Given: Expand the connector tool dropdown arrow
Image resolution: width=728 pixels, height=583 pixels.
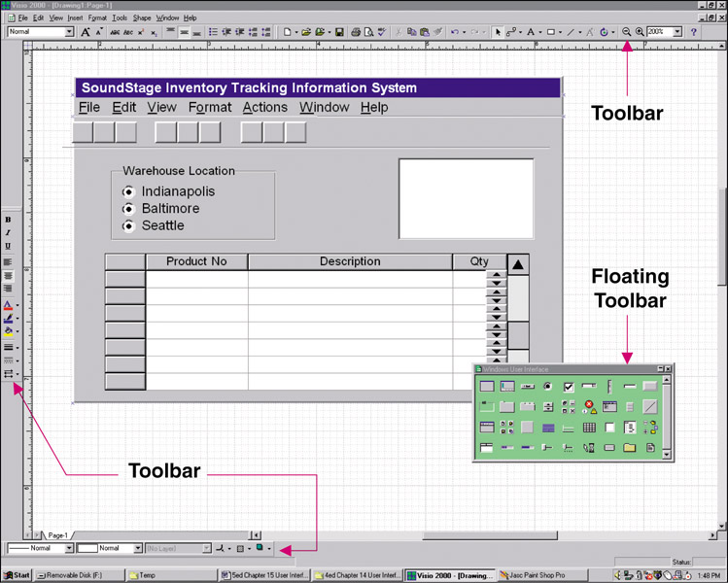Looking at the screenshot, I should pos(520,32).
